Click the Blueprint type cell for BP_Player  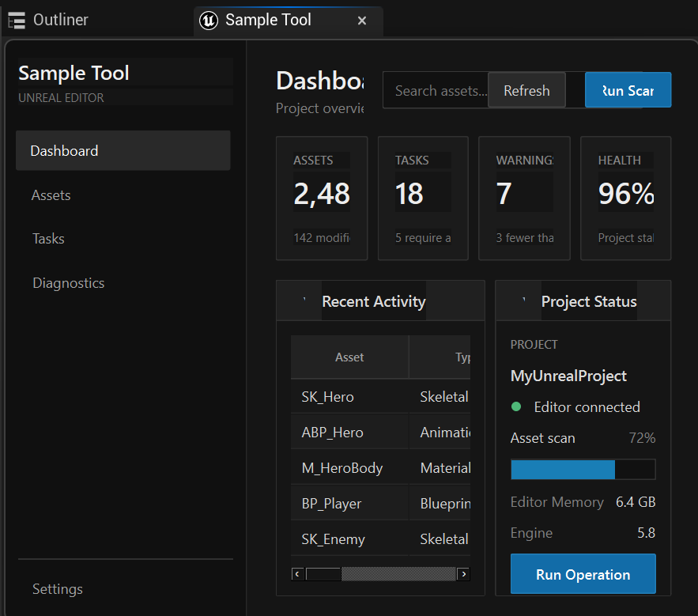(x=440, y=503)
